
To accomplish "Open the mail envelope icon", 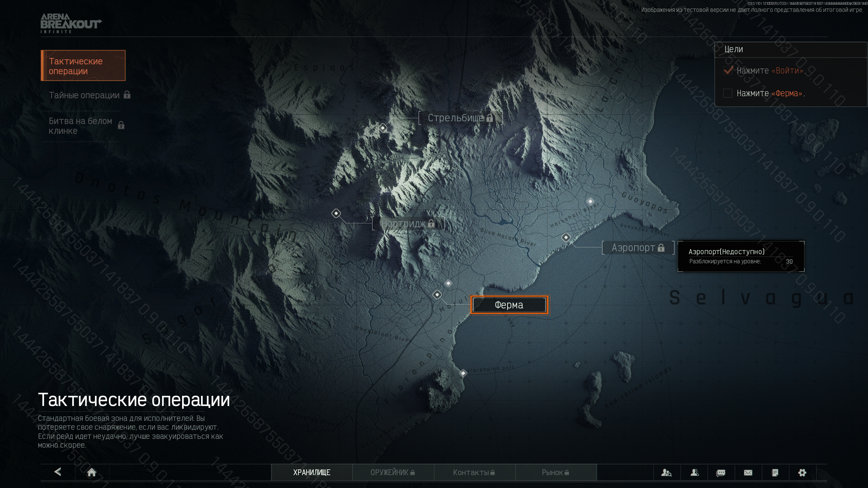I will 748,472.
